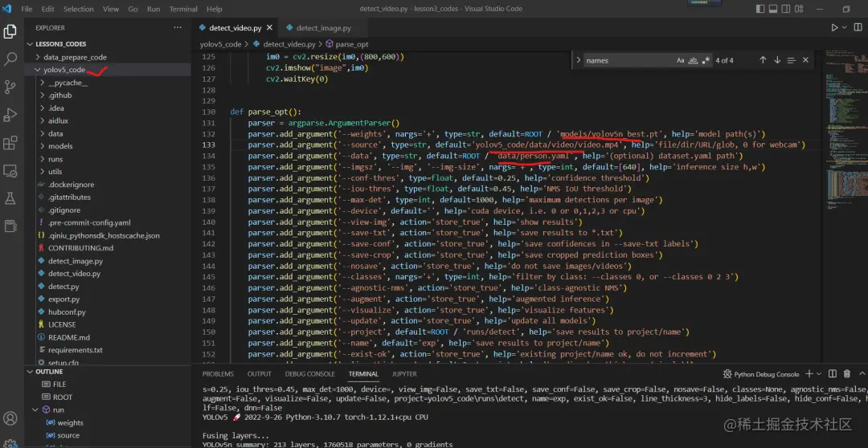Viewport: 868px width, 448px height.
Task: Run Python file with play button
Action: pos(834,27)
